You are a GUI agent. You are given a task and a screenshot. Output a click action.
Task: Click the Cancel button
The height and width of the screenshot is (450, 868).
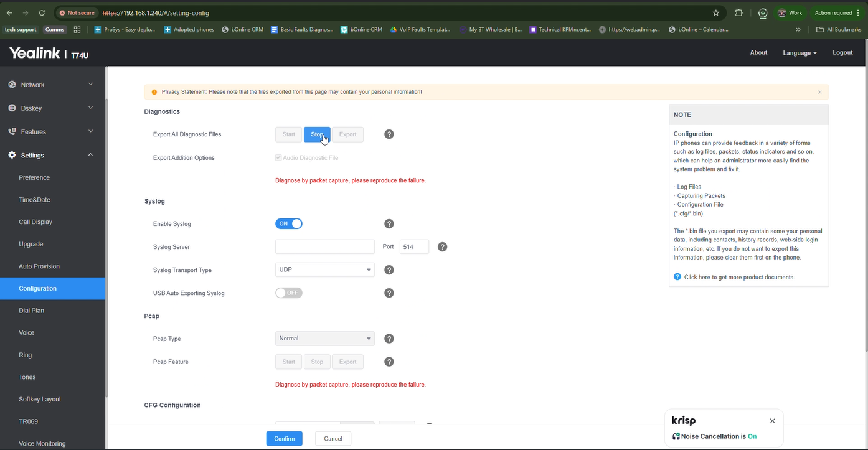(333, 439)
